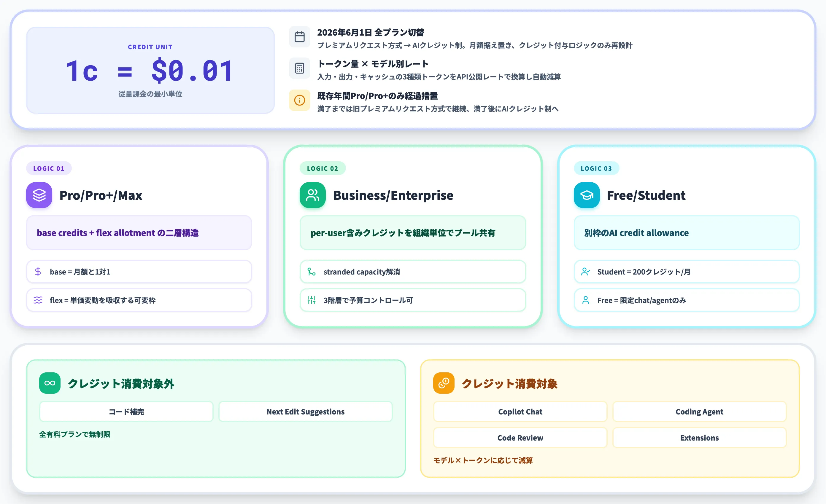Click the green infinity icon

[50, 383]
